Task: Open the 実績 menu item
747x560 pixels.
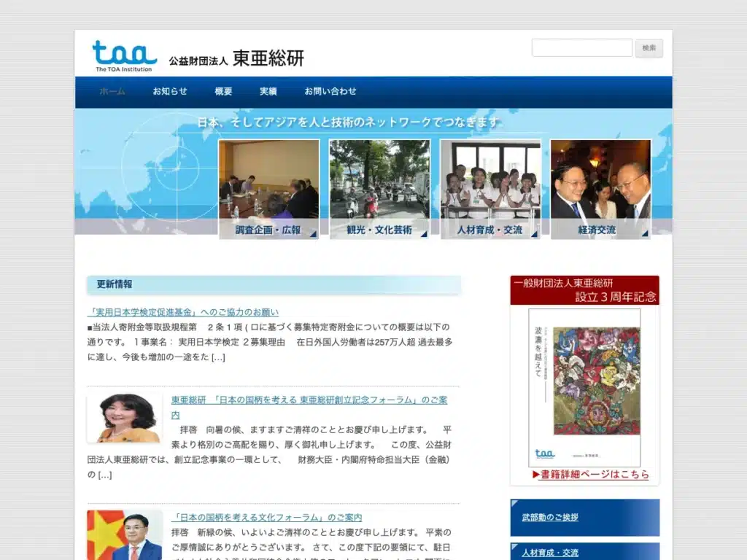Action: 268,91
